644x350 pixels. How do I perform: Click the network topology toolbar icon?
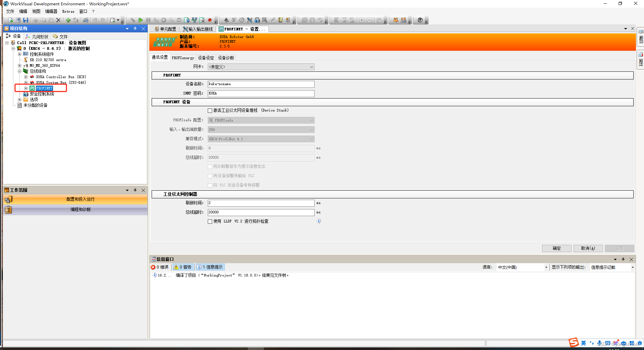point(194,20)
